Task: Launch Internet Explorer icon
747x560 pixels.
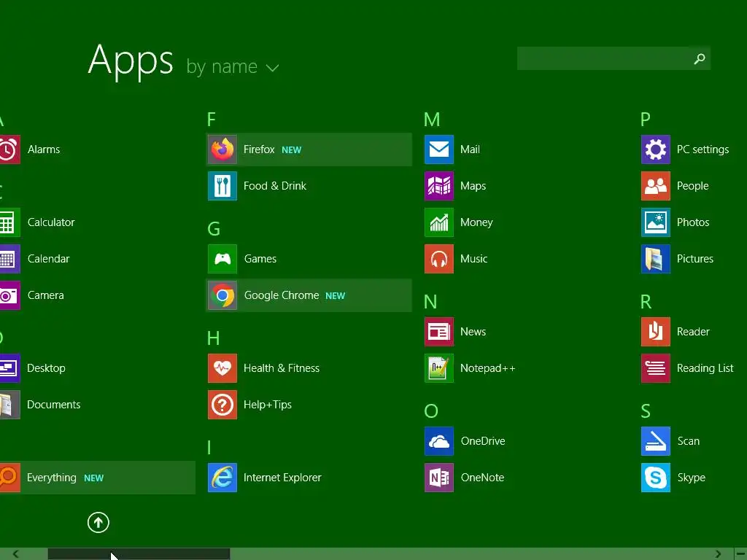Action: pos(222,478)
